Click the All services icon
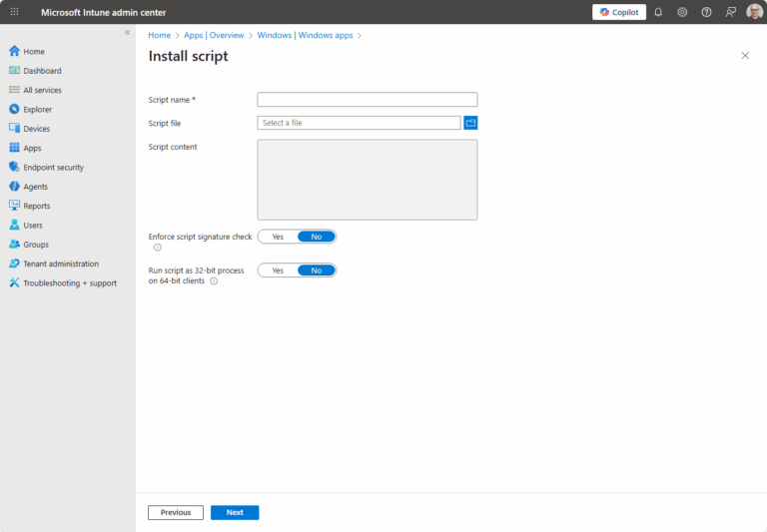Image resolution: width=767 pixels, height=532 pixels. tap(14, 90)
